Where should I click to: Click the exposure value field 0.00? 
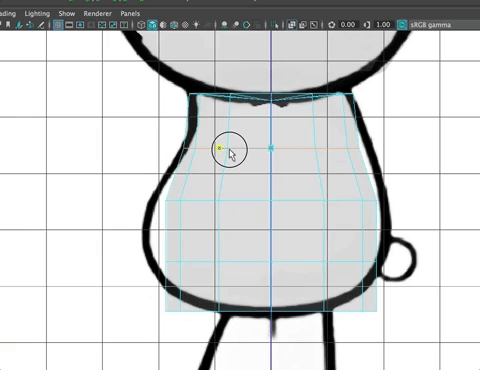(348, 25)
